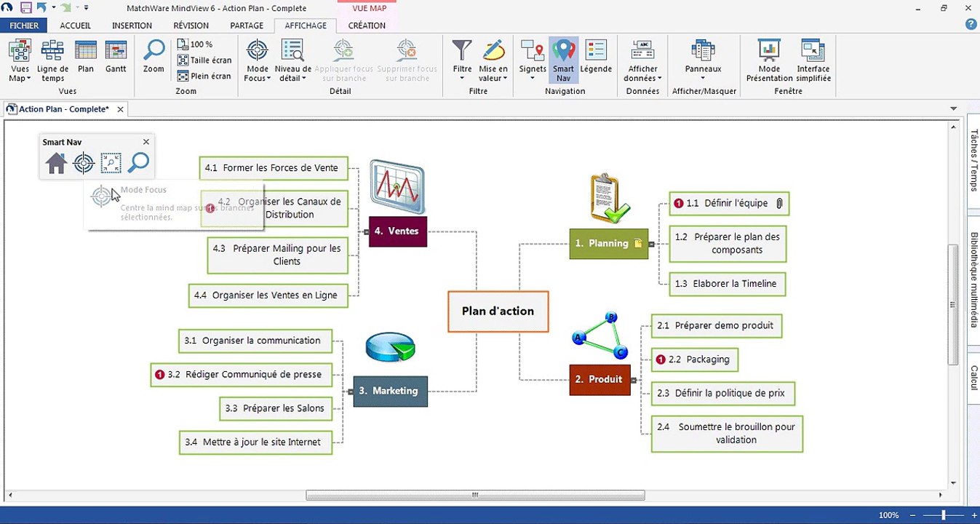Click the zoom slider in status bar
Viewport: 980px width, 524px height.
point(942,515)
